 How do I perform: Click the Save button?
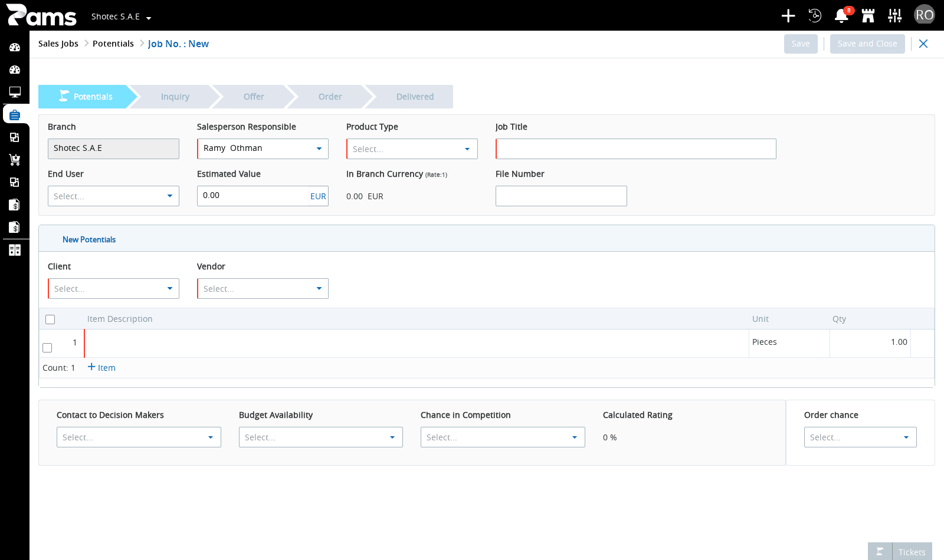pyautogui.click(x=801, y=44)
